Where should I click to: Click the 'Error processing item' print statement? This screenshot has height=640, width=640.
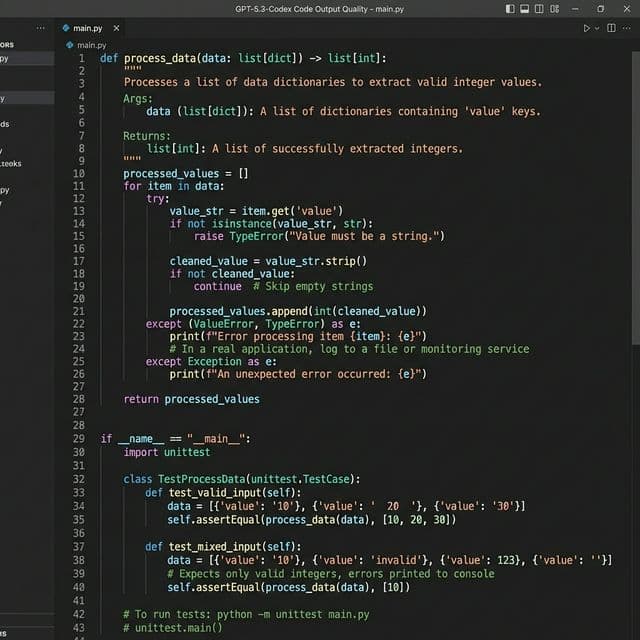[x=298, y=337]
